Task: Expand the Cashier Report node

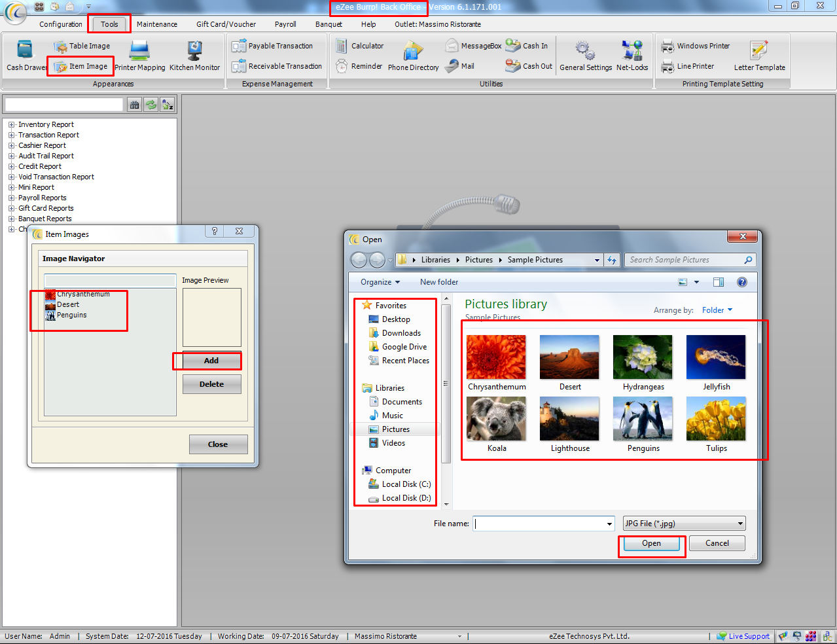Action: 11,145
